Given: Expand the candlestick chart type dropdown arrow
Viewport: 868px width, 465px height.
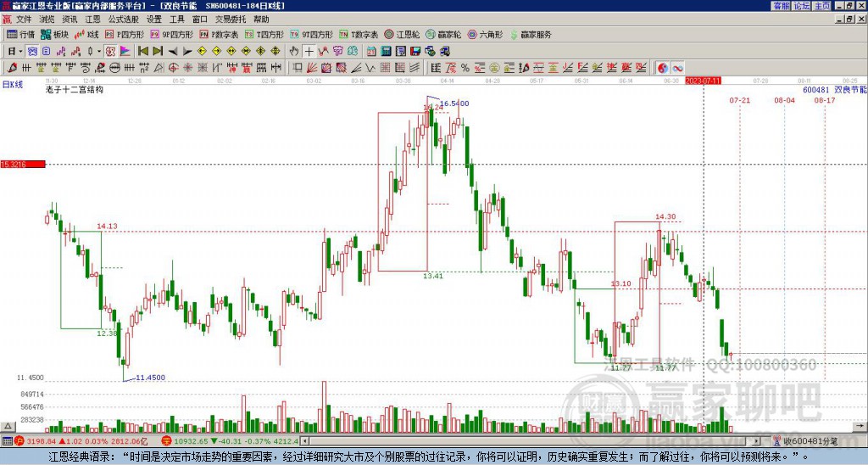Looking at the screenshot, I should point(99,52).
